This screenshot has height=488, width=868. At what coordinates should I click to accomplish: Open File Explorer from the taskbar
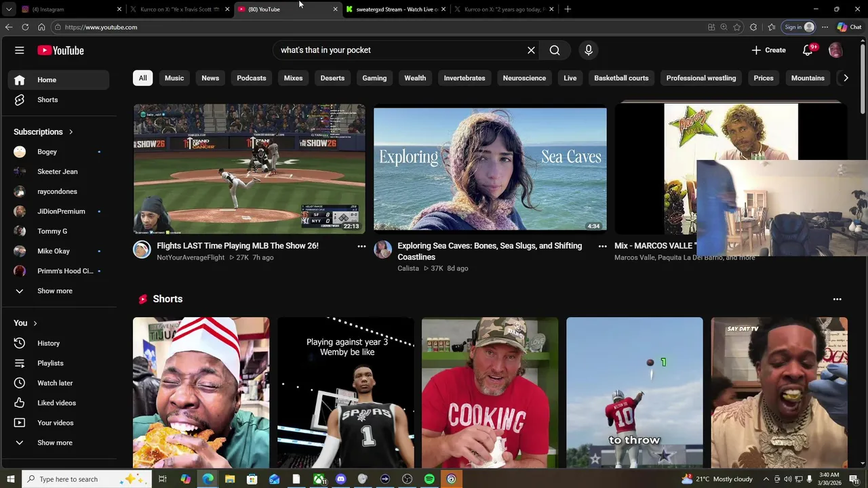click(230, 479)
